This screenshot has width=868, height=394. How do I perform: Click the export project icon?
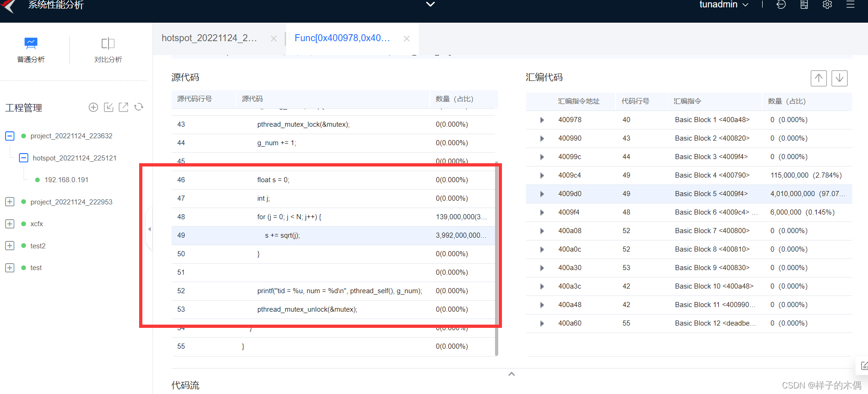[123, 107]
